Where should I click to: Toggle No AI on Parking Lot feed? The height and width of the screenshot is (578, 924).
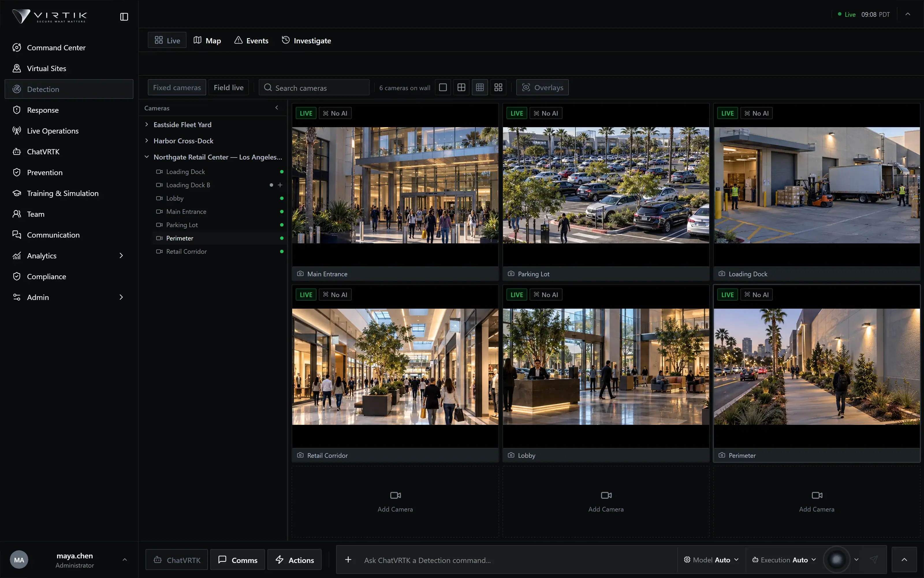point(546,113)
